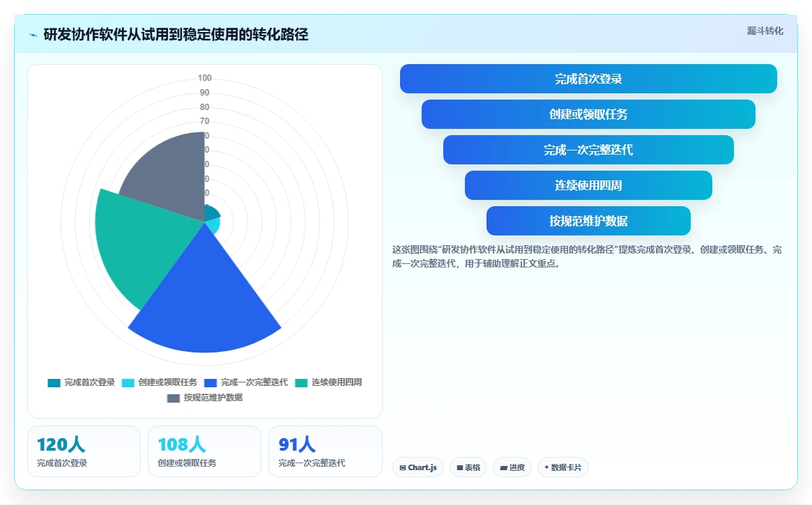
Task: Select the 创建或领取任务 funnel bar
Action: coord(588,114)
